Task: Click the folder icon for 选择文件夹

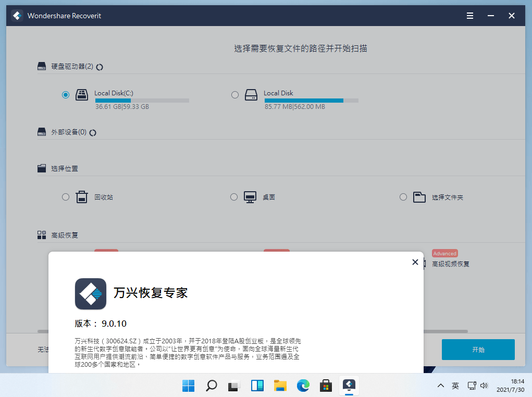Action: [419, 197]
